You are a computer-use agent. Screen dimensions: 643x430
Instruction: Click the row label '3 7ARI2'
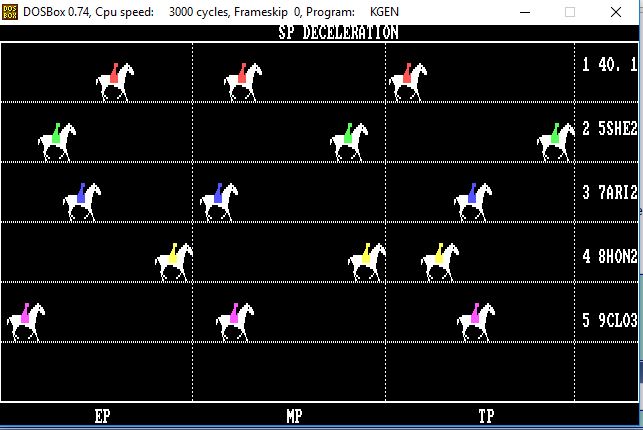[610, 193]
